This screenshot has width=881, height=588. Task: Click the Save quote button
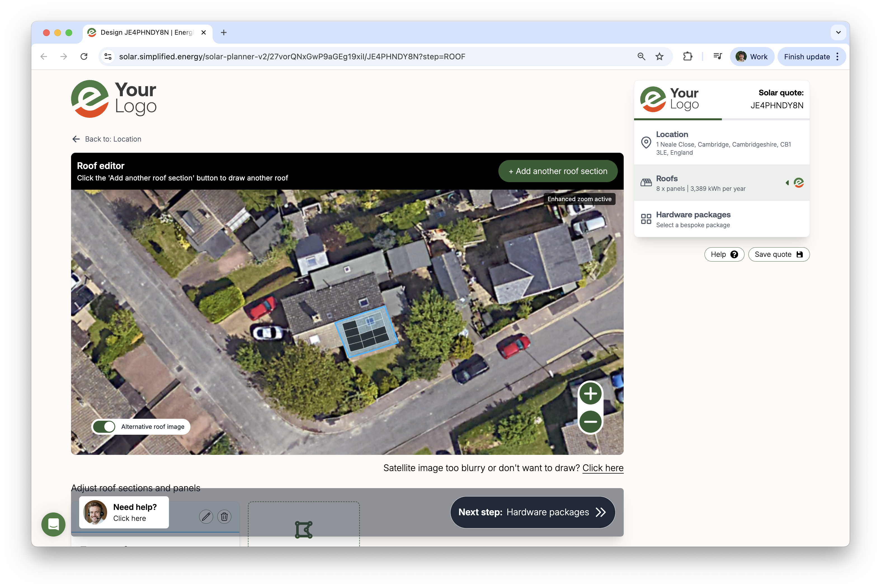(778, 254)
